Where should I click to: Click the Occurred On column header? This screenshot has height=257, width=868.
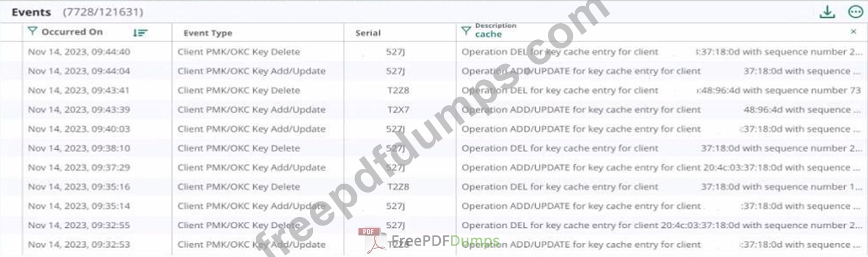(72, 32)
